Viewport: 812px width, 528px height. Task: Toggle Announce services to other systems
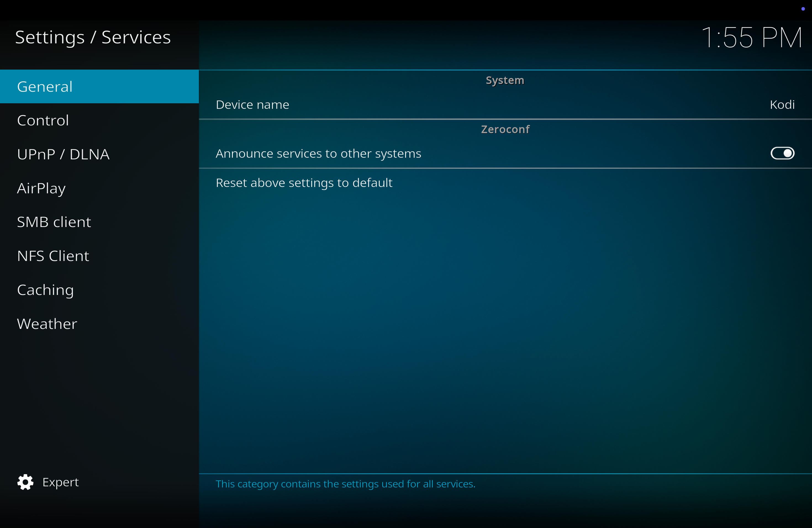pos(782,153)
